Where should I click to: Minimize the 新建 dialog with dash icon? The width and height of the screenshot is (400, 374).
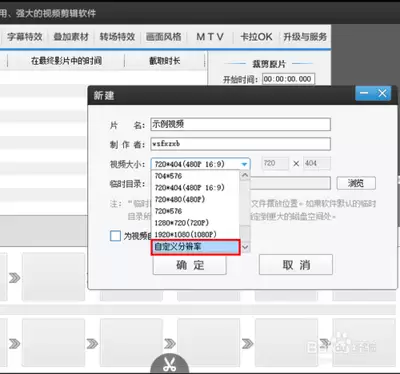click(x=364, y=93)
